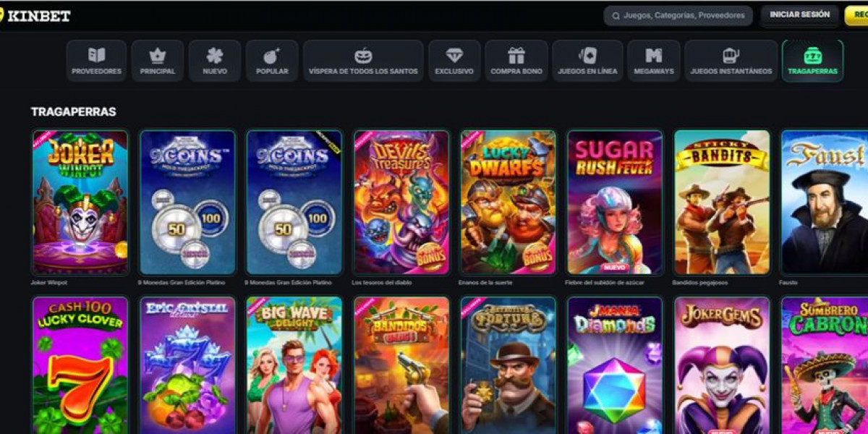Image resolution: width=868 pixels, height=434 pixels.
Task: Open the Juegos Instantáneos tab
Action: click(731, 61)
